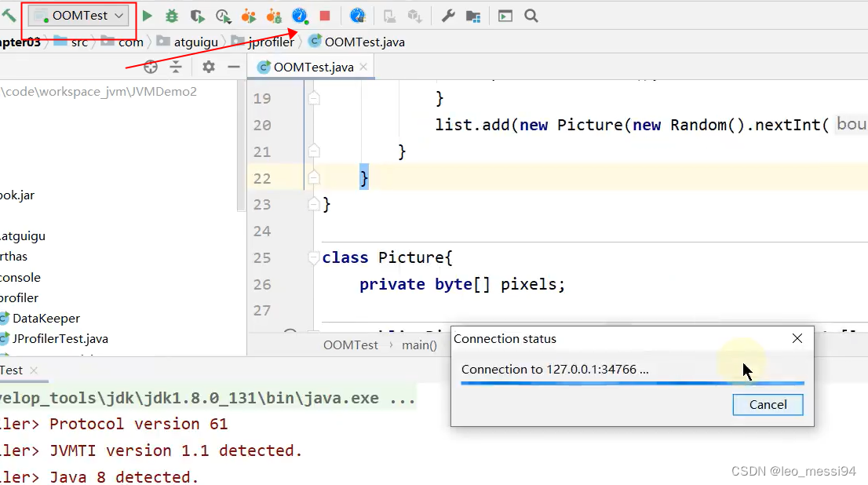The width and height of the screenshot is (868, 485).
Task: Cancel the connection in the status dialog
Action: point(768,405)
